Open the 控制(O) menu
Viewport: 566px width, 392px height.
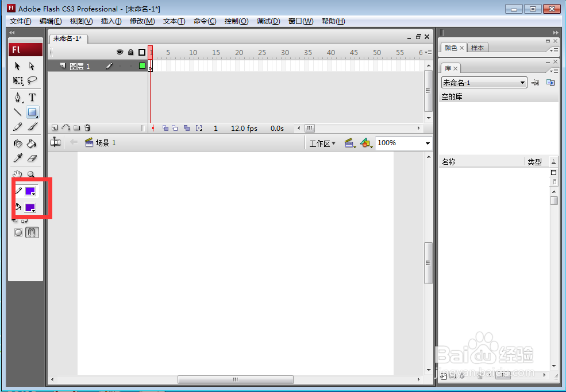pyautogui.click(x=236, y=21)
